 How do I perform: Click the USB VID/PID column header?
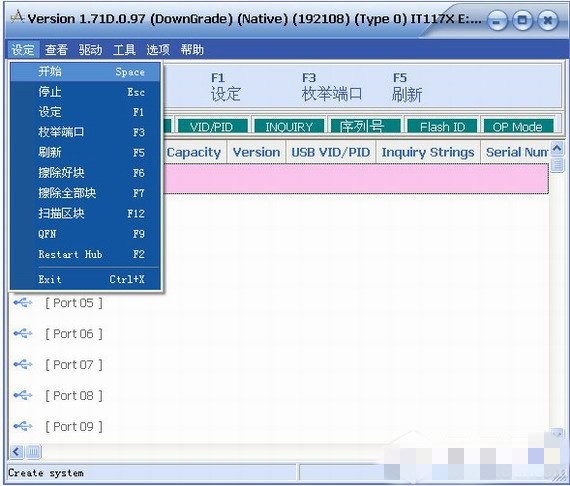[x=331, y=152]
